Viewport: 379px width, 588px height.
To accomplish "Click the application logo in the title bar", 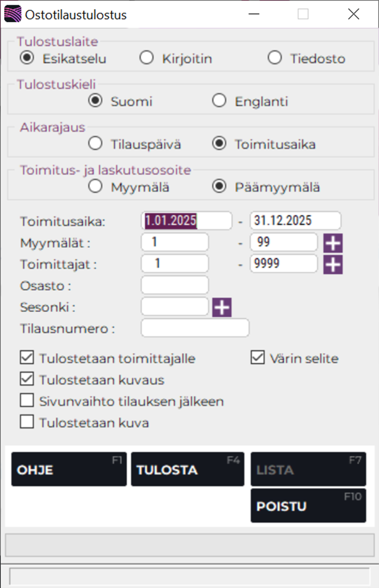I will [13, 14].
